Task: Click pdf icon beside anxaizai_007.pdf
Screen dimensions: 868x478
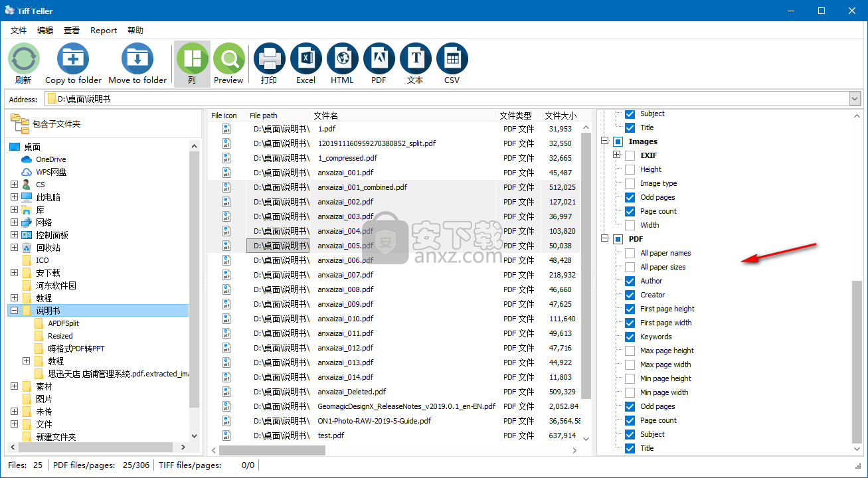Action: pos(226,275)
